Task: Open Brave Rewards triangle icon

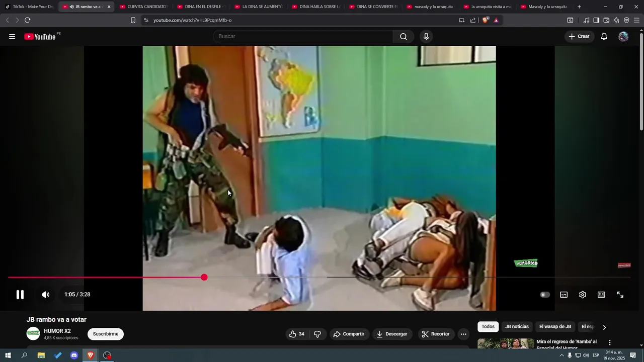Action: coord(496,20)
